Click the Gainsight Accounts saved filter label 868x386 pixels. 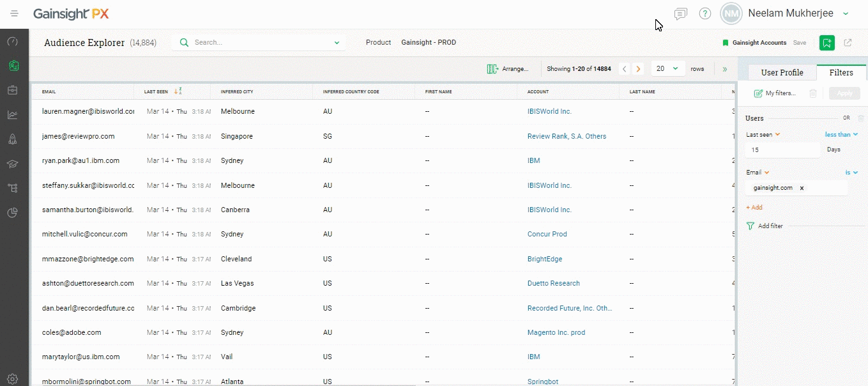(x=759, y=43)
